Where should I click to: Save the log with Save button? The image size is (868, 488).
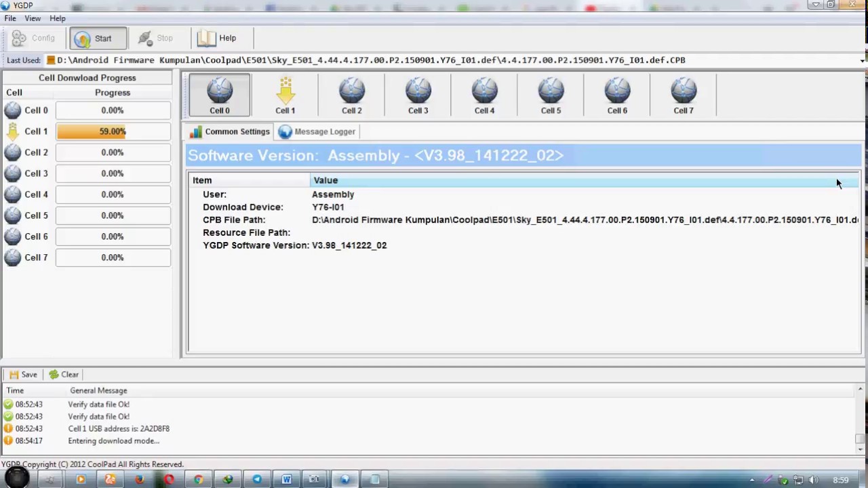pos(23,374)
